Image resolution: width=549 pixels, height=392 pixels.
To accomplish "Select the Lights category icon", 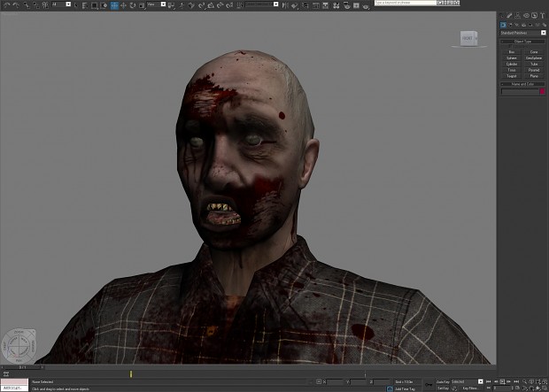I will (x=517, y=25).
